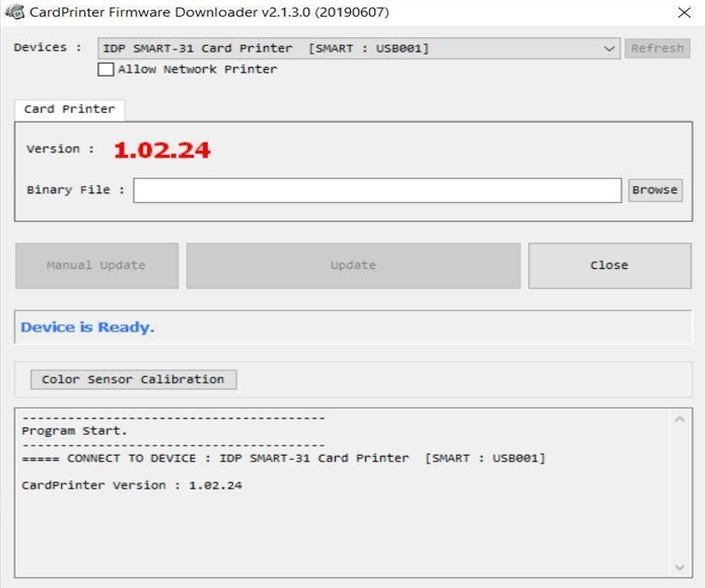
Task: Click the large Close button
Action: coord(609,265)
